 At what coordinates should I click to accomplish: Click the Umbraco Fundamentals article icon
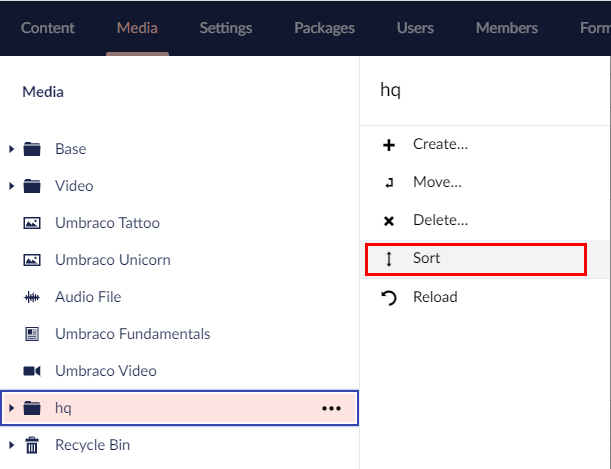click(32, 334)
